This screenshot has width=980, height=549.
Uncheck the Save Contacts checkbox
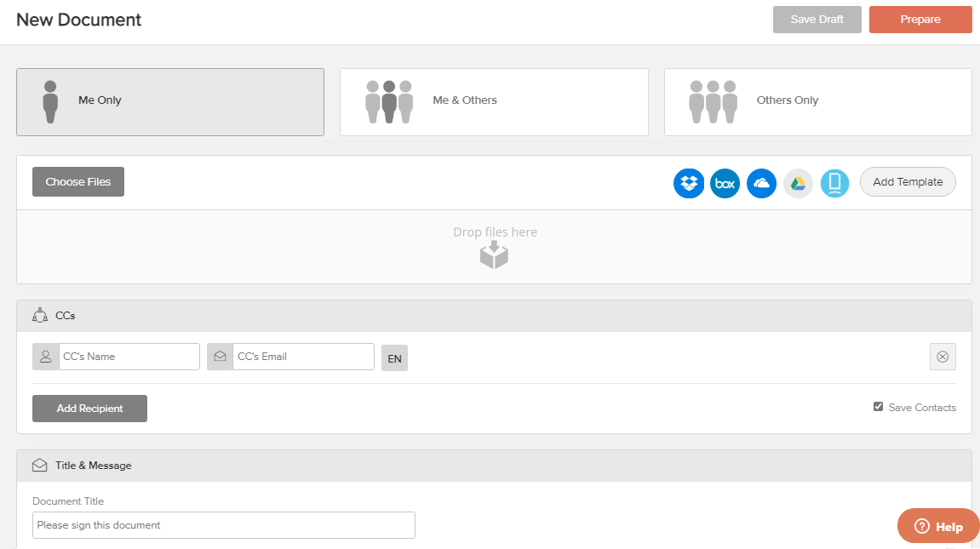(878, 406)
